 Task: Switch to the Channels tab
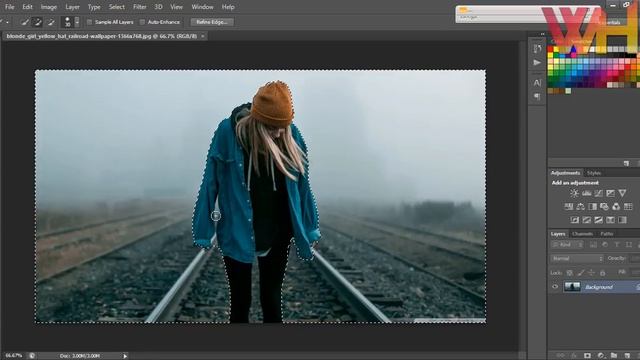tap(582, 234)
